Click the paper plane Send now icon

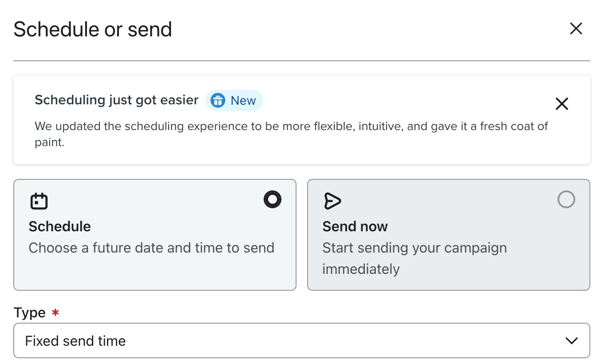tap(332, 201)
